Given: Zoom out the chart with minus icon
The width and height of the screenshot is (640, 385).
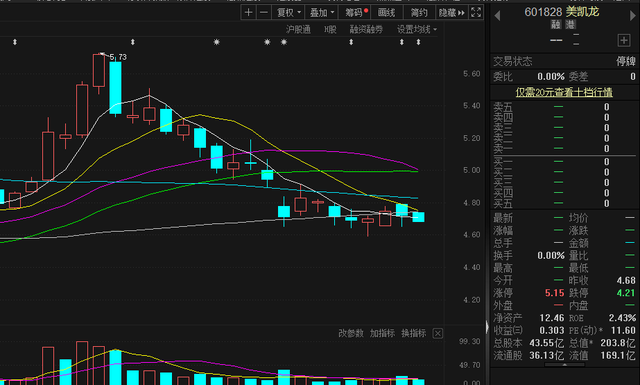Looking at the screenshot, I should tap(264, 13).
